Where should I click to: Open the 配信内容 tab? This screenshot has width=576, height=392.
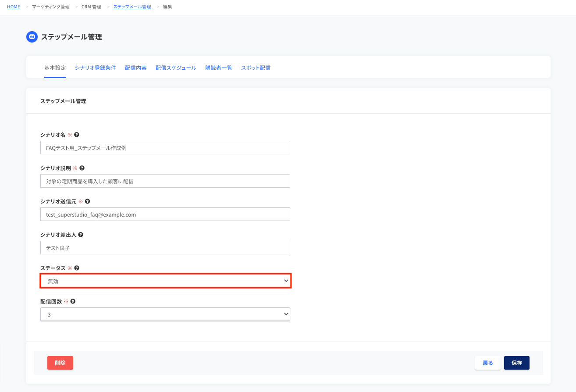[136, 68]
